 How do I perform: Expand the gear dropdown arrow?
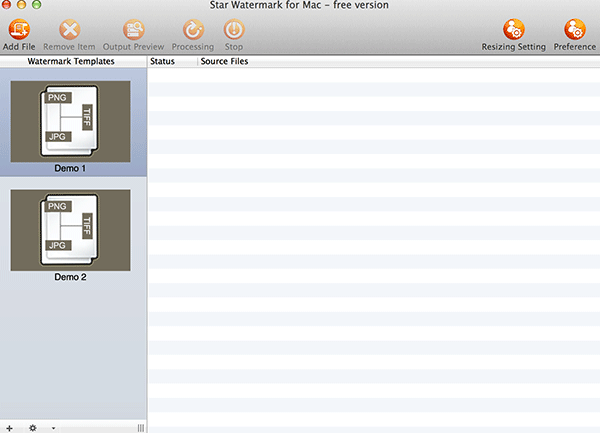(53, 427)
